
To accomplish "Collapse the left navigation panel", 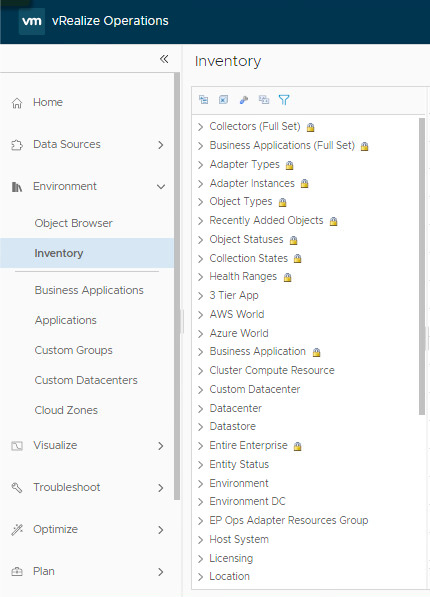I will coord(164,59).
